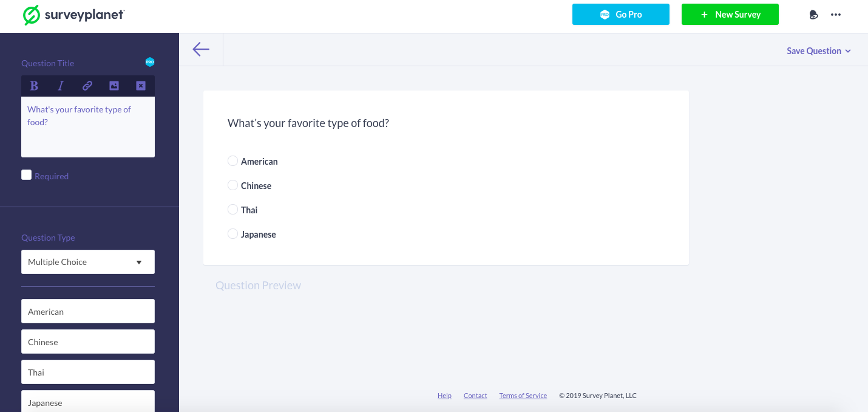Click the Go Pro button
This screenshot has height=412, width=868.
click(620, 15)
